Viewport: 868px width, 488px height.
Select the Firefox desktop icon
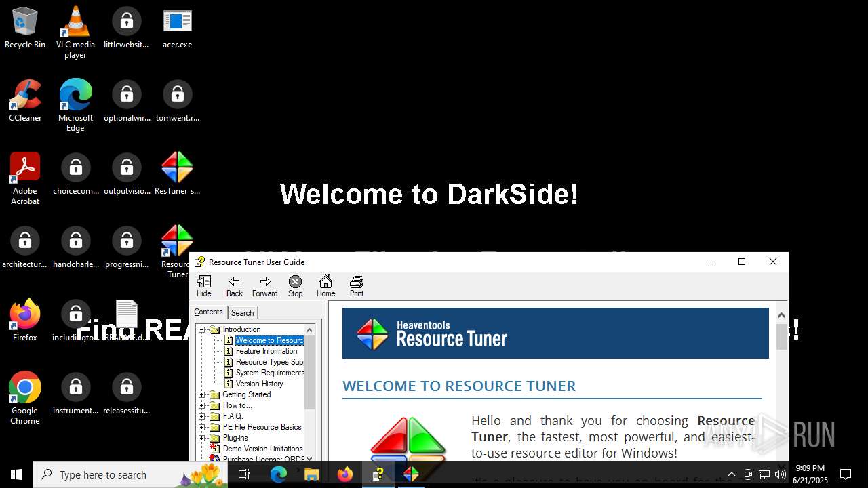click(x=25, y=321)
